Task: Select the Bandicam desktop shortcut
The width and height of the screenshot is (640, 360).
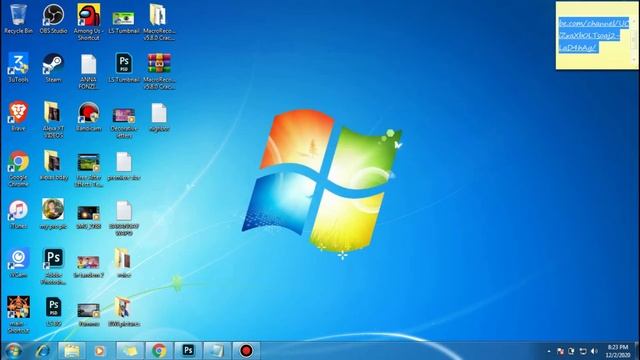Action: (89, 116)
